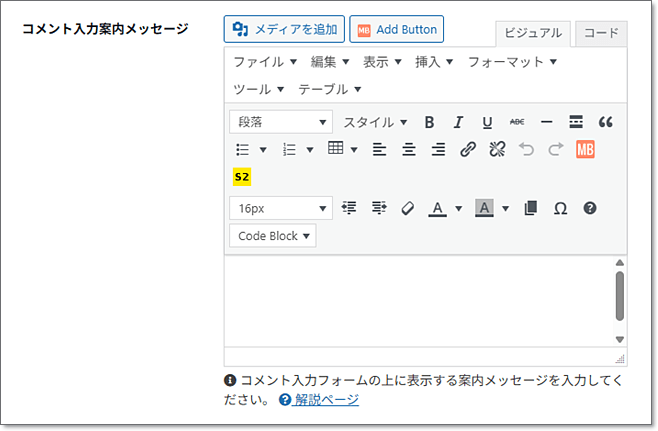Viewport: 658px width, 431px height.
Task: Apply bold formatting
Action: coord(429,122)
